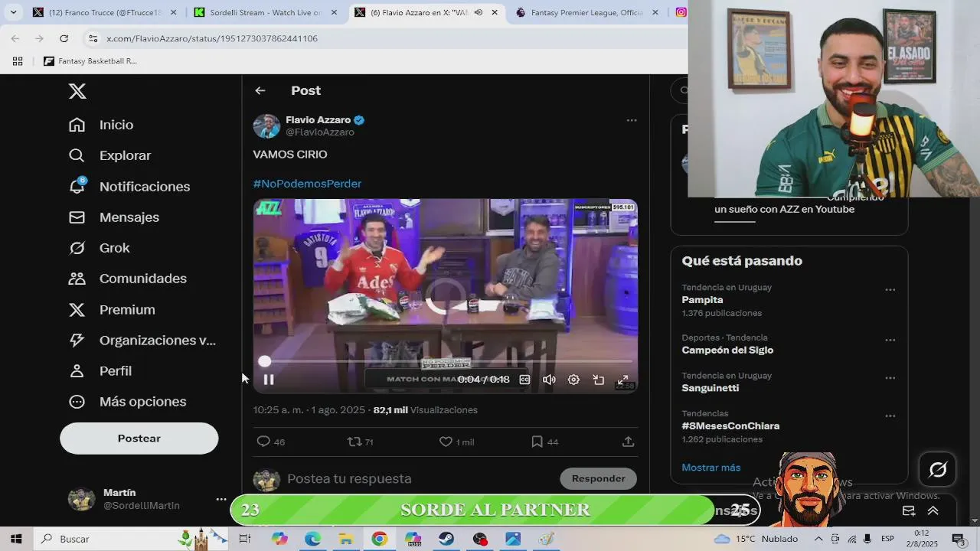
Task: Click the X logo in the sidebar
Action: (77, 91)
